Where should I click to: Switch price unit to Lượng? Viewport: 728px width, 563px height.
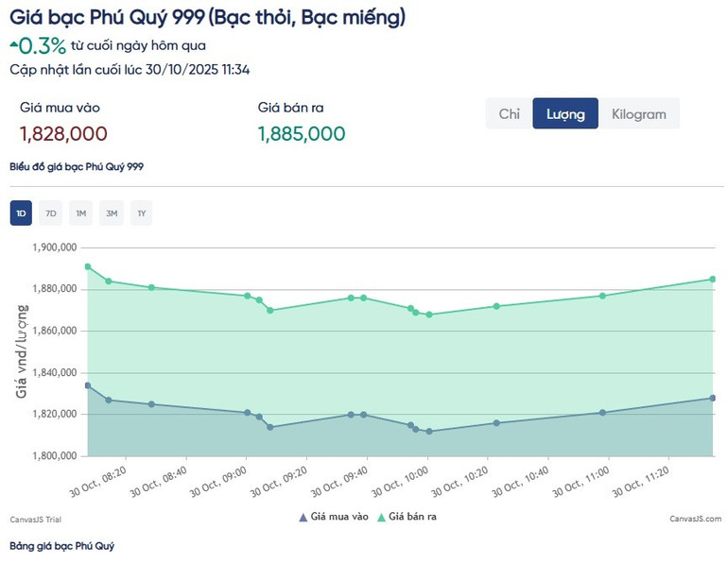click(x=565, y=114)
